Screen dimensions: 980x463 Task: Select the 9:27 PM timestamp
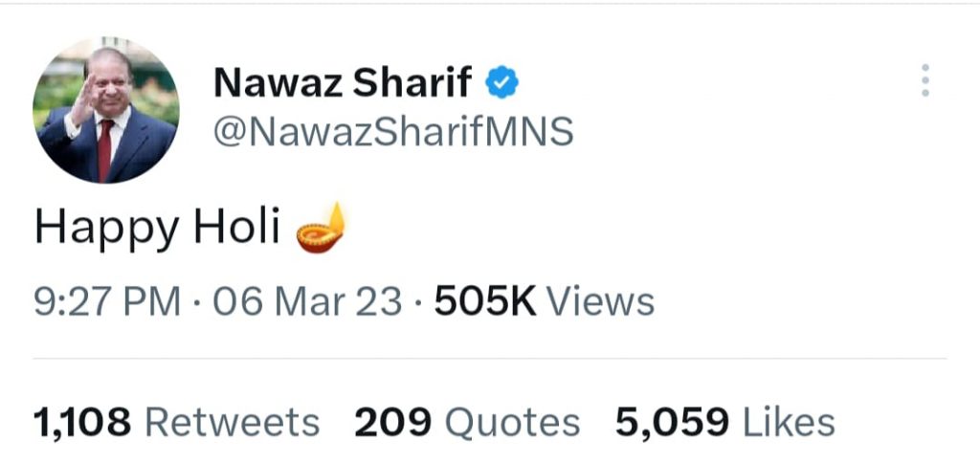pos(107,301)
